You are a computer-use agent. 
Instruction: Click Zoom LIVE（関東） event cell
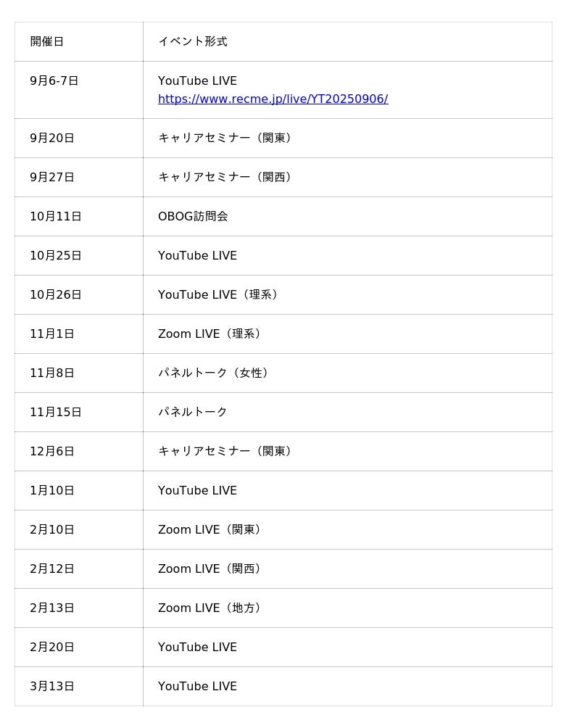coord(347,530)
